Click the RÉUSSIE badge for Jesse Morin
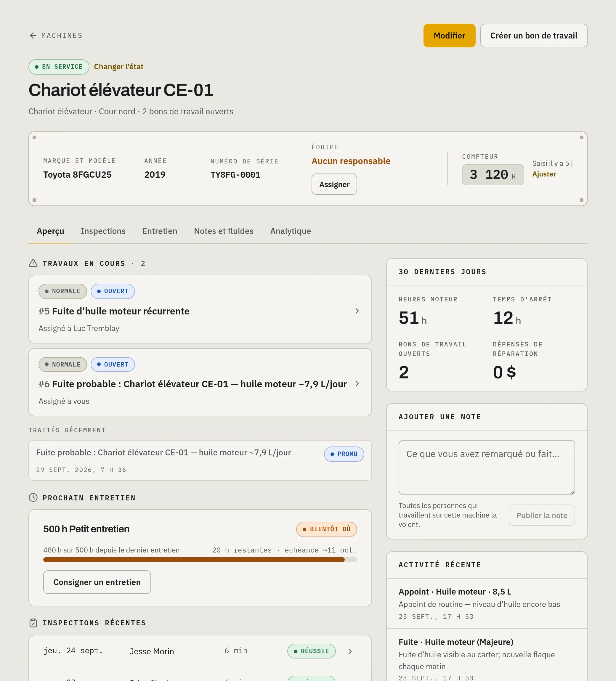 311,651
